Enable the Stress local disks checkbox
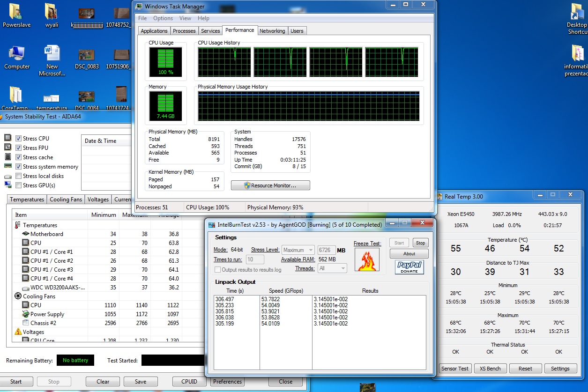This screenshot has height=392, width=588. 18,176
